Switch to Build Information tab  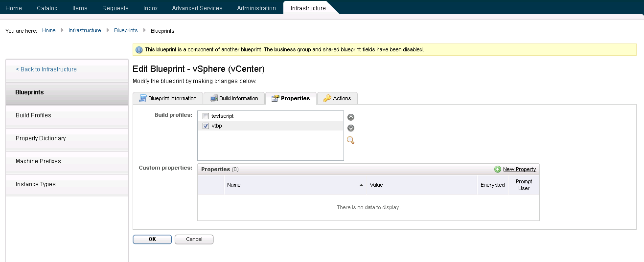[234, 98]
